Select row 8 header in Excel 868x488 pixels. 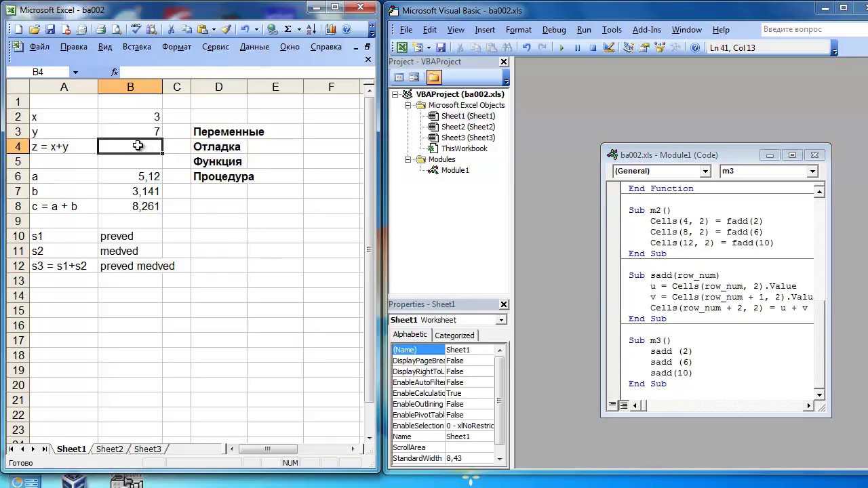click(x=18, y=206)
